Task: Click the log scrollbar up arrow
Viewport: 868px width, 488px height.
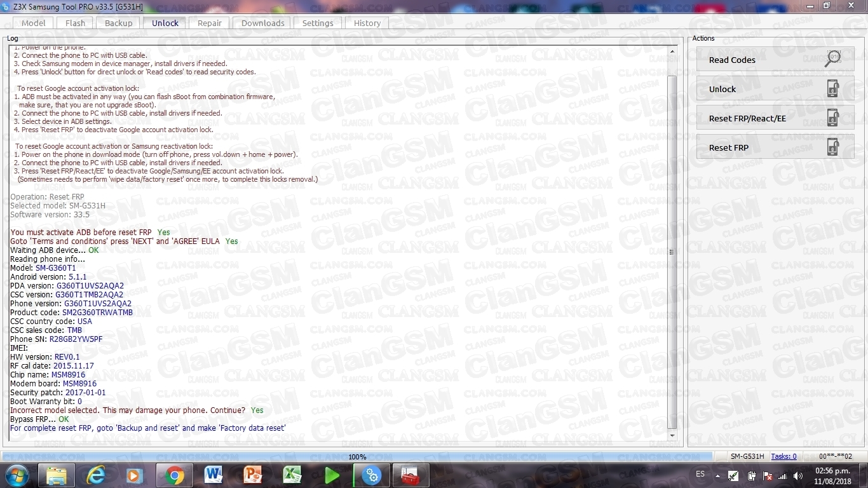Action: (672, 51)
